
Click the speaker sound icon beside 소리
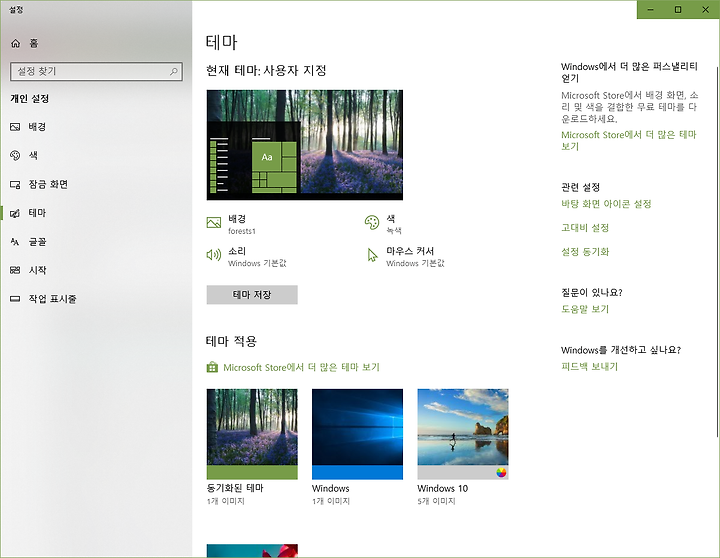point(214,254)
